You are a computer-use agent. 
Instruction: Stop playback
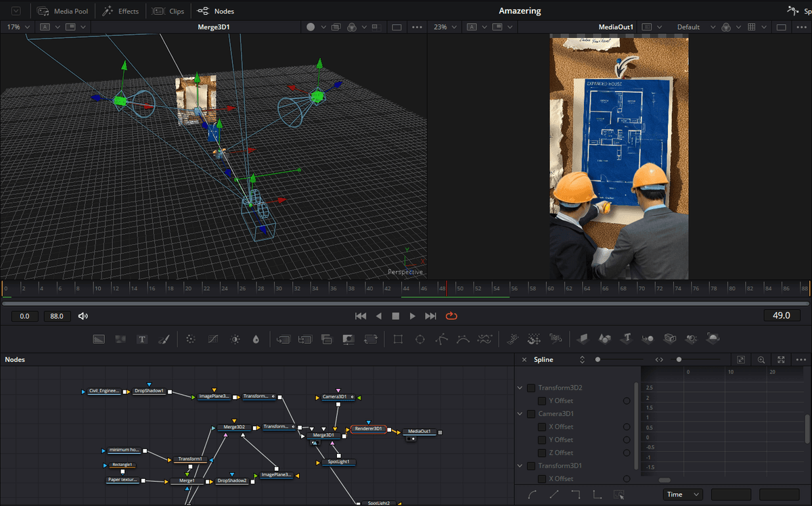pyautogui.click(x=396, y=316)
